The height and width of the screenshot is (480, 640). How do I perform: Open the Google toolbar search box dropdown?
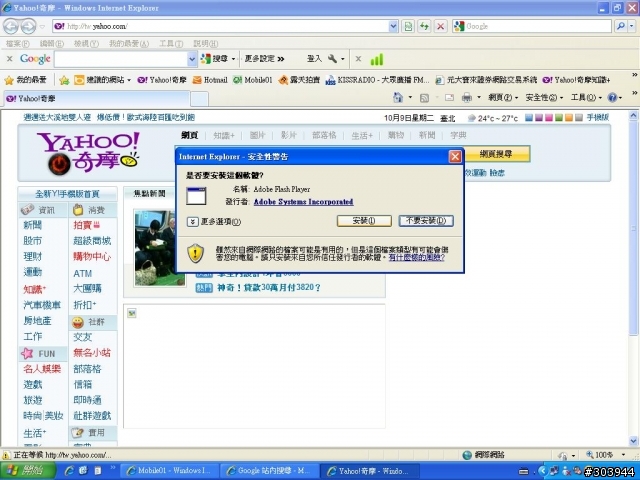192,59
